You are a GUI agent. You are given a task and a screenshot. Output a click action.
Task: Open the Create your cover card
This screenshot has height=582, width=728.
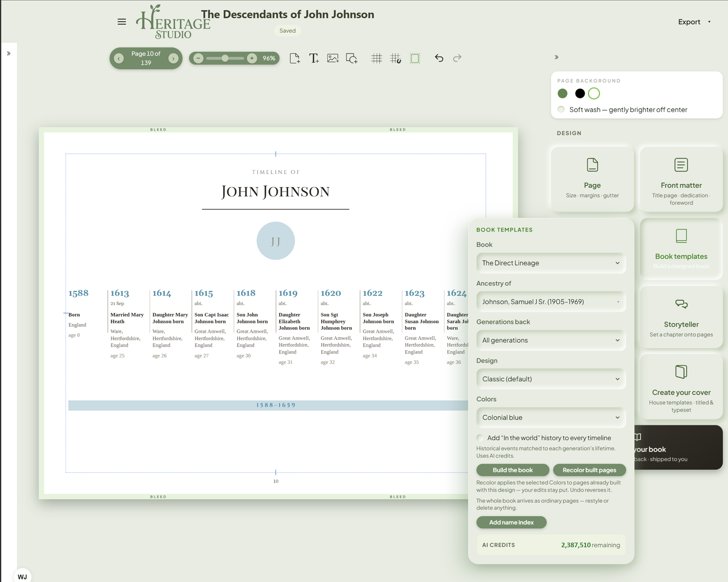[681, 387]
